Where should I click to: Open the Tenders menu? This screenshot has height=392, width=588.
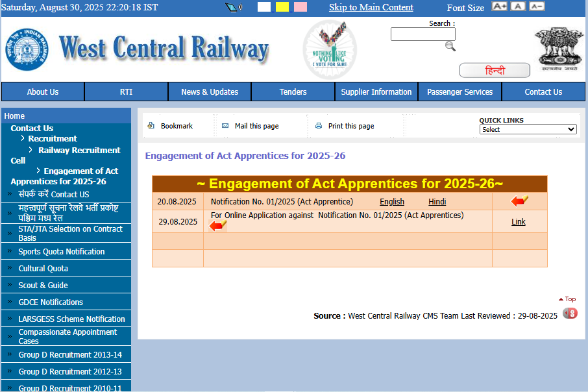click(x=293, y=92)
